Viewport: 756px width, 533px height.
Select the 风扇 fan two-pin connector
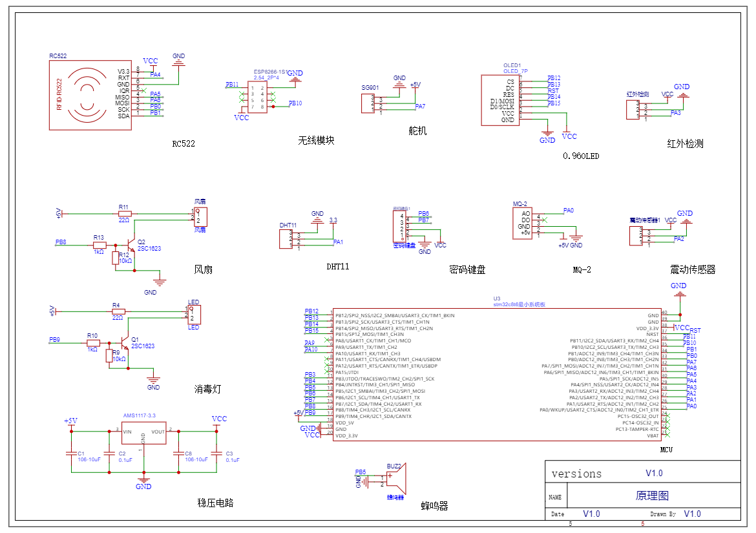click(200, 216)
